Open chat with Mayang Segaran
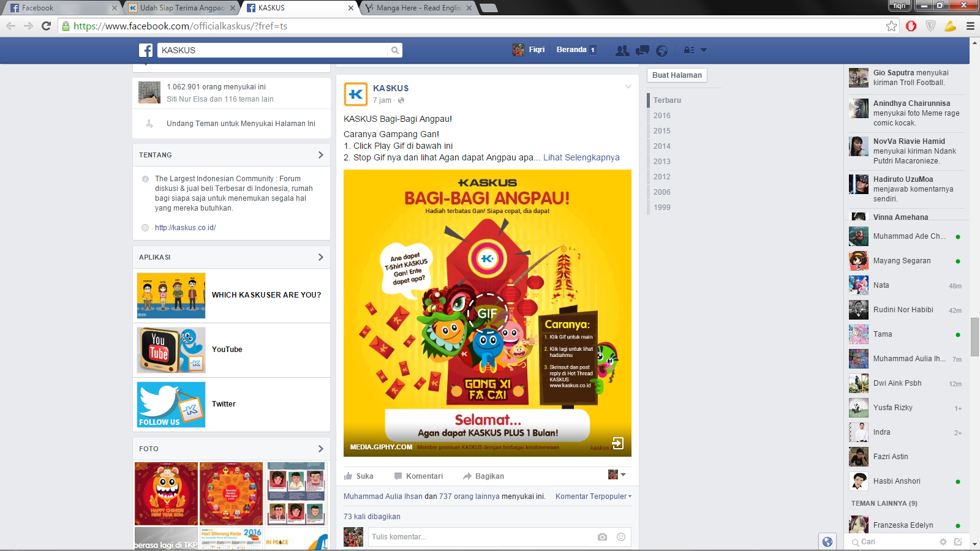Viewport: 980px width, 551px height. click(905, 261)
